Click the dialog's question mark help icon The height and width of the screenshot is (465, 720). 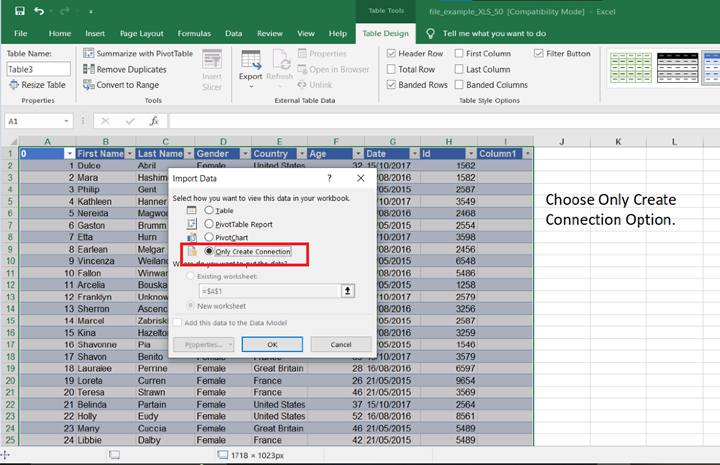tap(330, 178)
